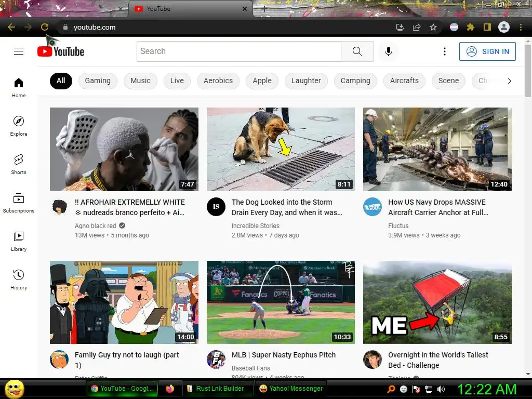The width and height of the screenshot is (532, 399).
Task: Open Baseball Fans channel avatar
Action: point(216,360)
